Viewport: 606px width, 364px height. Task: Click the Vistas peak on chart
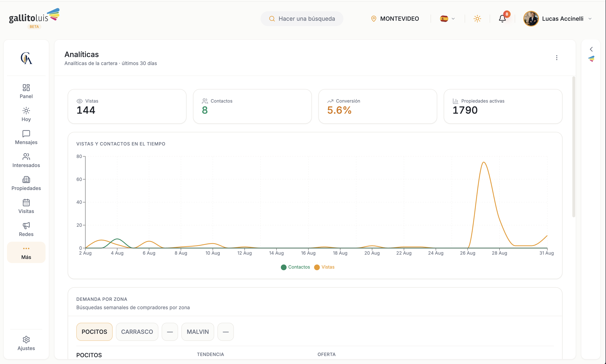484,162
